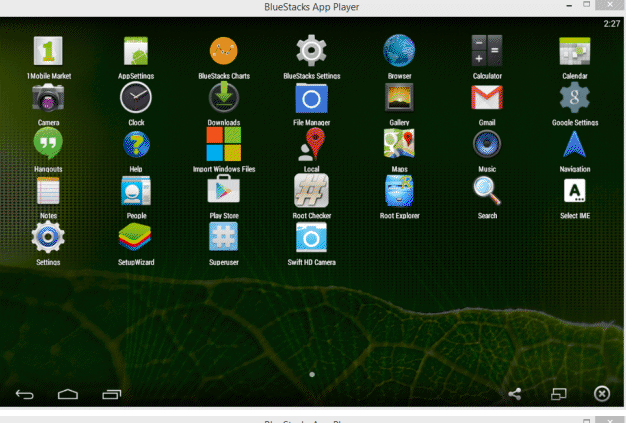
Task: Open BlueStacks Charts
Action: [x=224, y=51]
